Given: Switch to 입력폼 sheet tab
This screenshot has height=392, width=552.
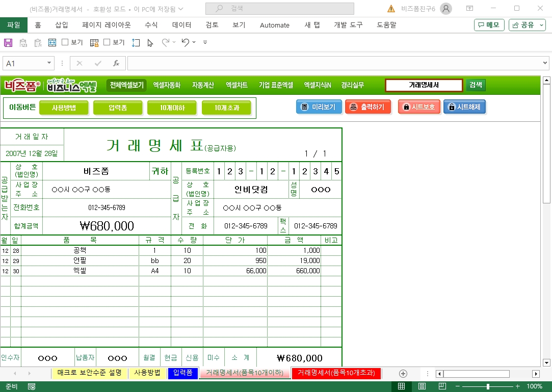Looking at the screenshot, I should pyautogui.click(x=183, y=373).
